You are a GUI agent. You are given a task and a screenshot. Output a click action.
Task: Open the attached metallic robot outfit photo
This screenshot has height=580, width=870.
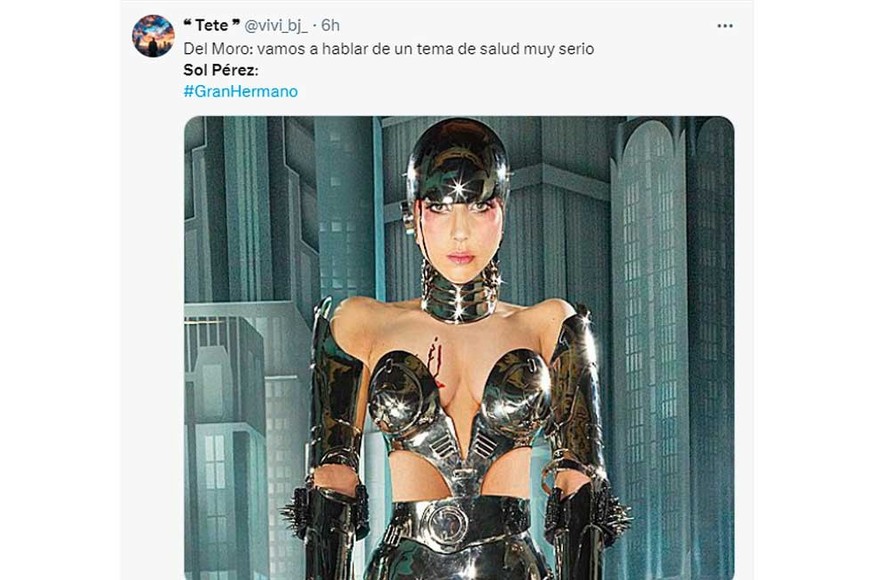[x=459, y=347]
